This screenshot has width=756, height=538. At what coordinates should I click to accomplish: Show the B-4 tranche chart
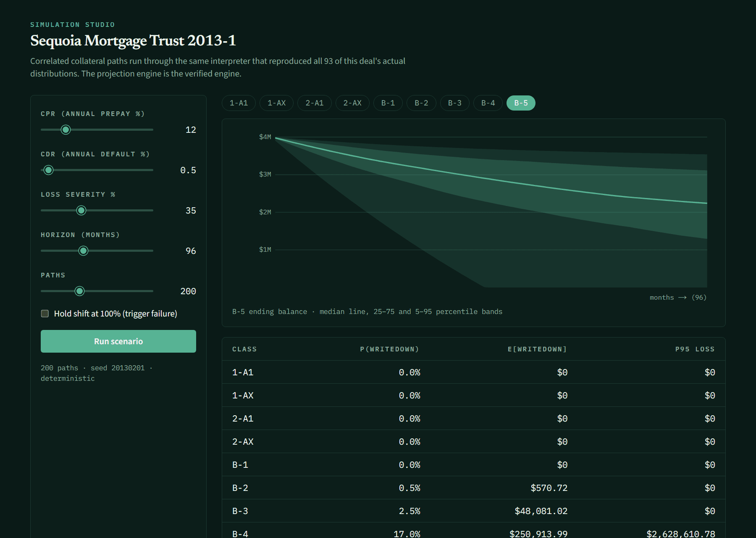click(488, 103)
